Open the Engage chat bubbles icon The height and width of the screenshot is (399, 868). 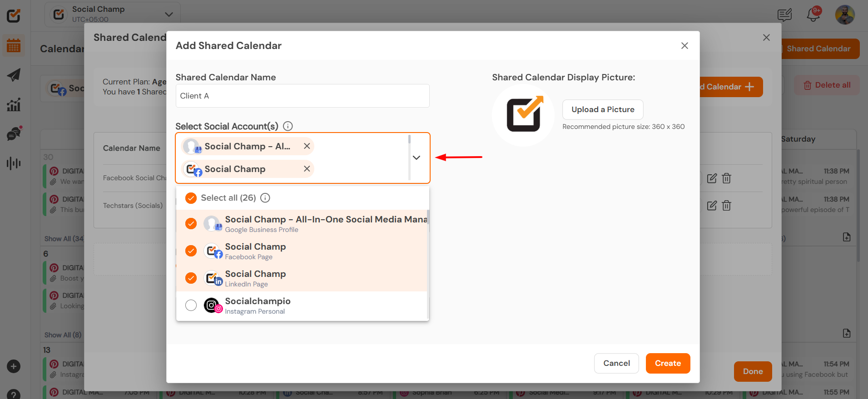[14, 133]
